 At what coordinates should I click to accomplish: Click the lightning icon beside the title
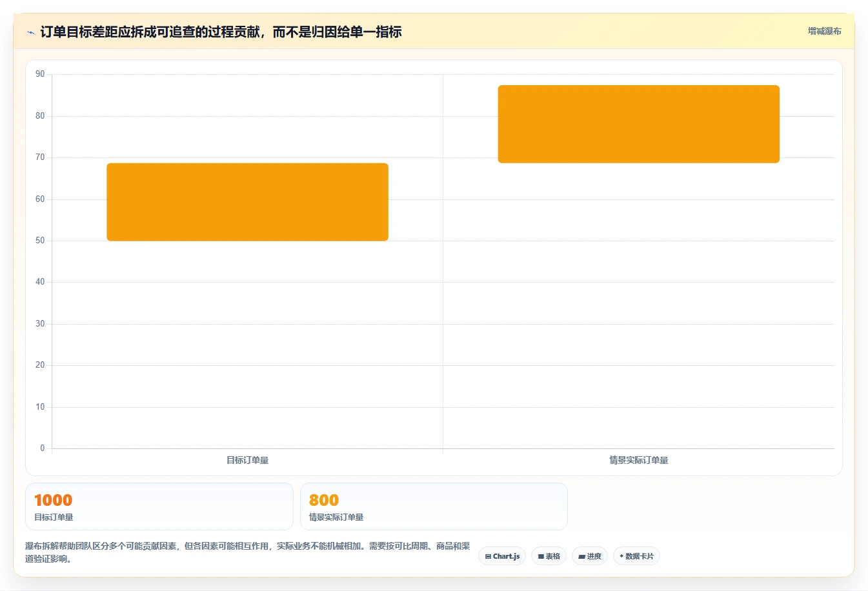pos(30,32)
